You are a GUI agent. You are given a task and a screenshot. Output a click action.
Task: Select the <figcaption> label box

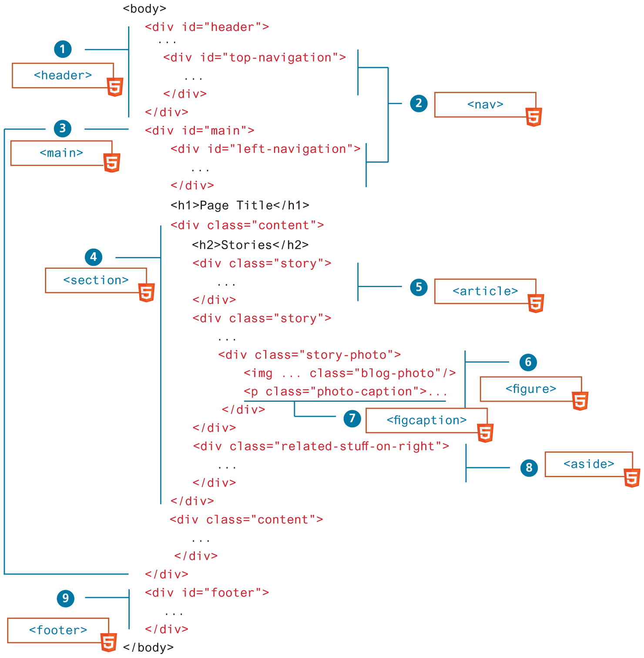click(426, 420)
